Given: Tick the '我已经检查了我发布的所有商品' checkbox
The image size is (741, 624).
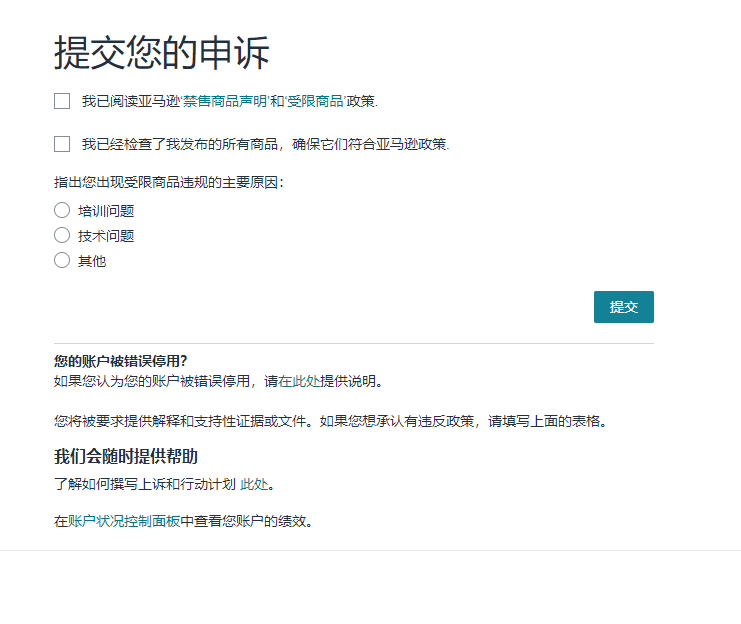Looking at the screenshot, I should pyautogui.click(x=62, y=144).
